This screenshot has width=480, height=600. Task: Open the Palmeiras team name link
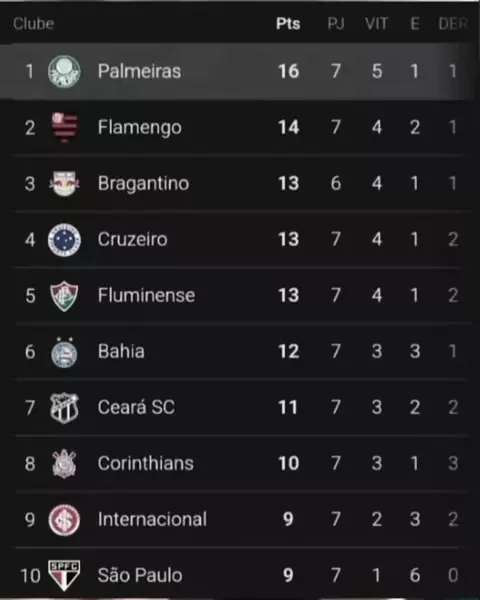[139, 71]
